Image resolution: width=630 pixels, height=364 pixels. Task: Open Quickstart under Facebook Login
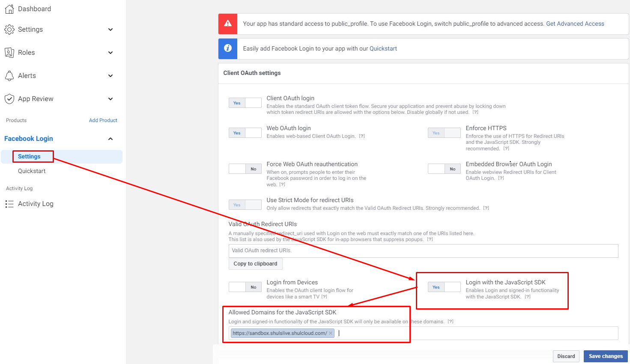(32, 171)
